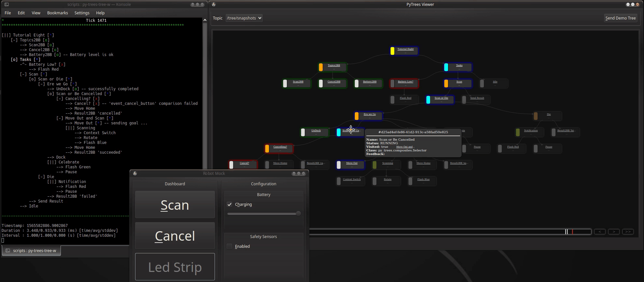Screen dimensions: 644x282
Task: Select the Context Switch node
Action: pyautogui.click(x=350, y=181)
